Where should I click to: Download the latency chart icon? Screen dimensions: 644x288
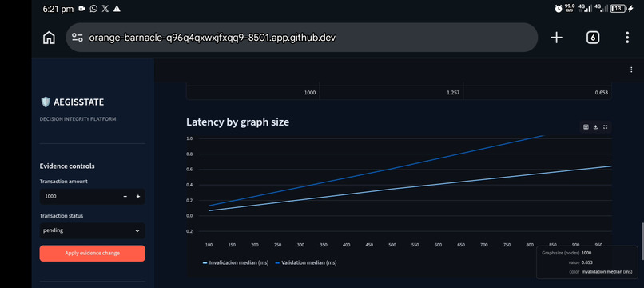[x=595, y=127]
